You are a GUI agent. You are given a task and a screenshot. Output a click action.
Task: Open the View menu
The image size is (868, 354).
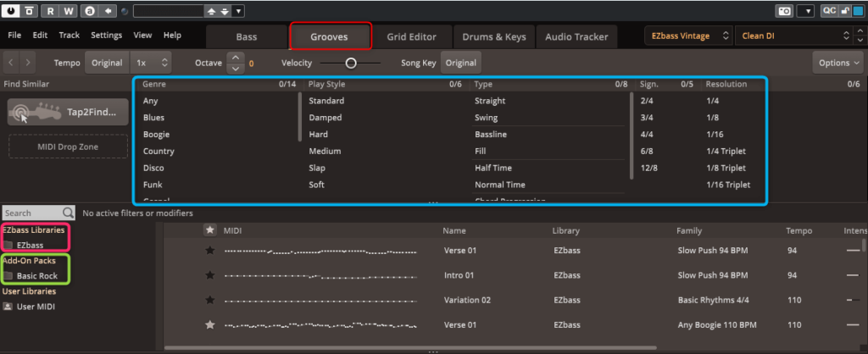pyautogui.click(x=142, y=35)
